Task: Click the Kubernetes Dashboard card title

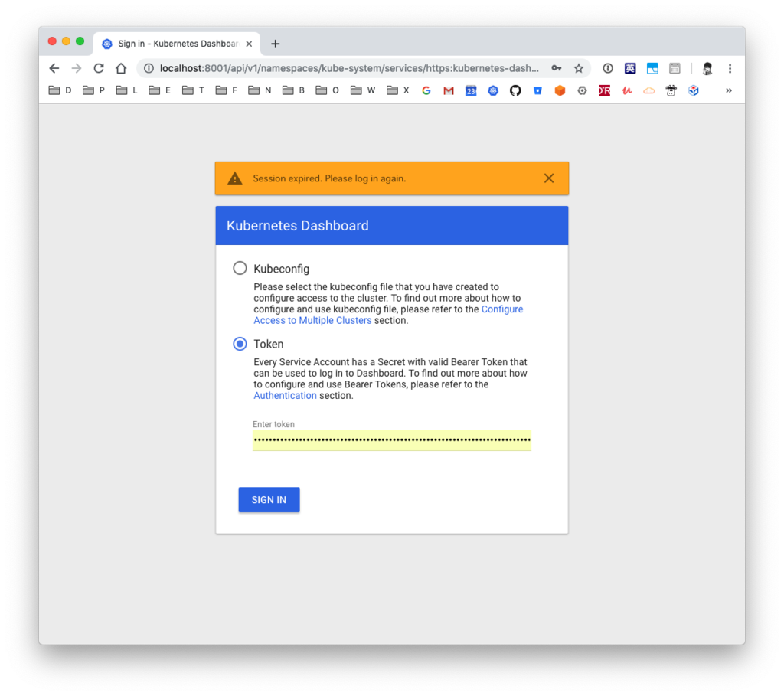Action: coord(298,226)
